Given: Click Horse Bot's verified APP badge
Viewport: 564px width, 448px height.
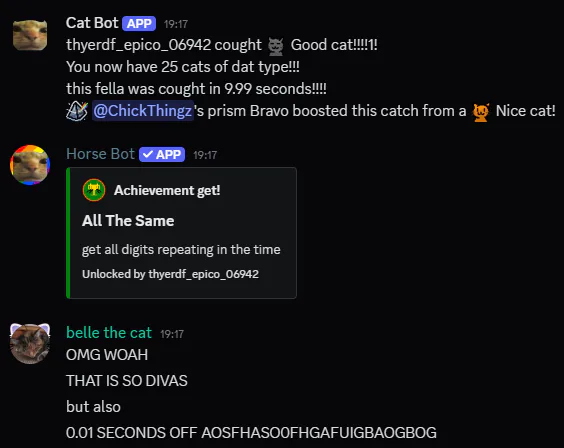Looking at the screenshot, I should point(162,155).
